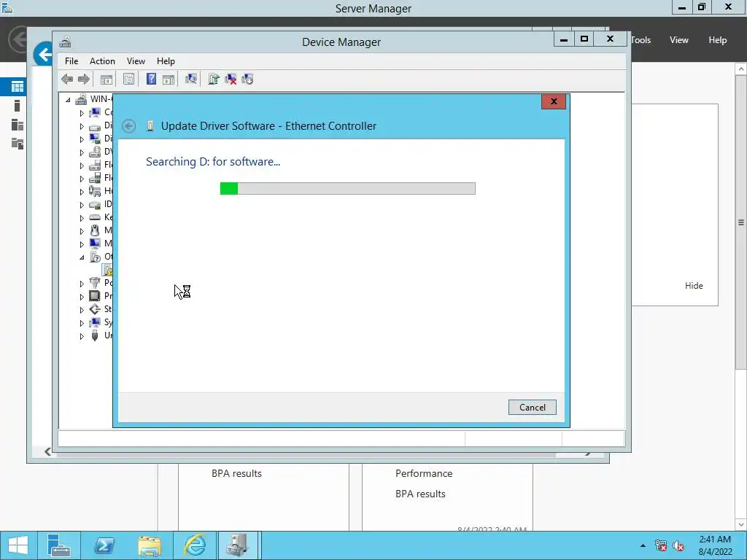Click the green driver search progress bar

tap(348, 189)
